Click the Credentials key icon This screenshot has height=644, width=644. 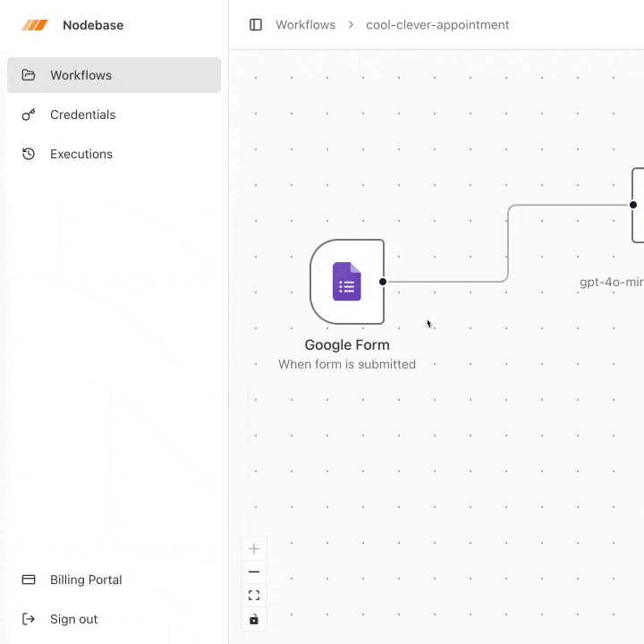coord(29,114)
